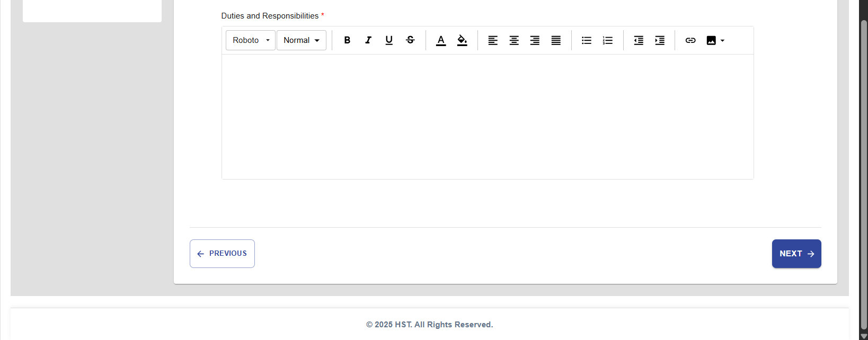Insert a numbered list
The height and width of the screenshot is (340, 868).
click(608, 40)
